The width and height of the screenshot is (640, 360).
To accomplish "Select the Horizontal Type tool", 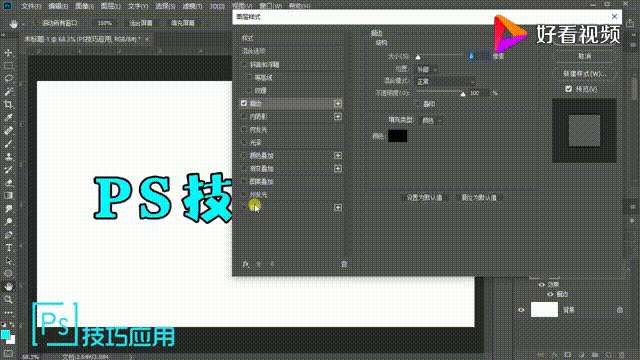I will [x=8, y=248].
